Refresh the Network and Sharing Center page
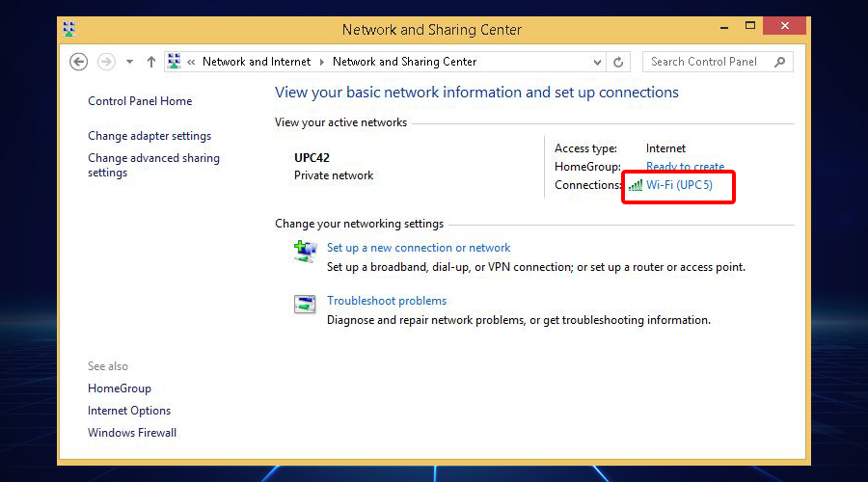 click(618, 62)
